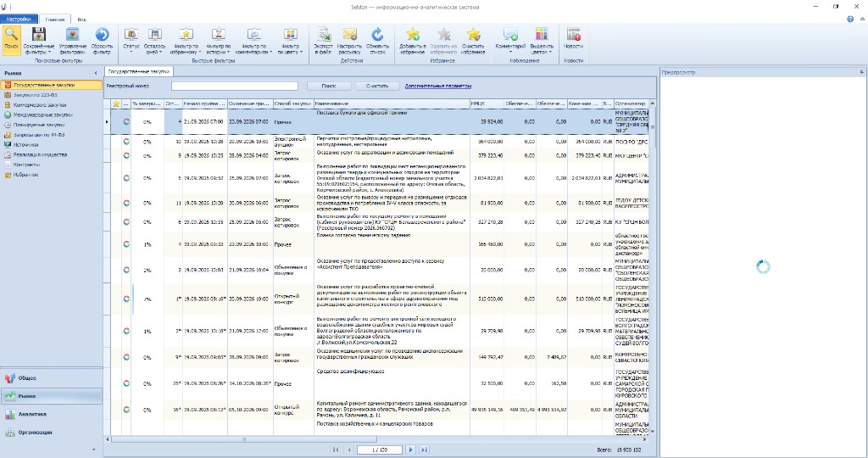Click the page number box 1 / 100
Image resolution: width=868 pixels, height=458 pixels.
379,450
